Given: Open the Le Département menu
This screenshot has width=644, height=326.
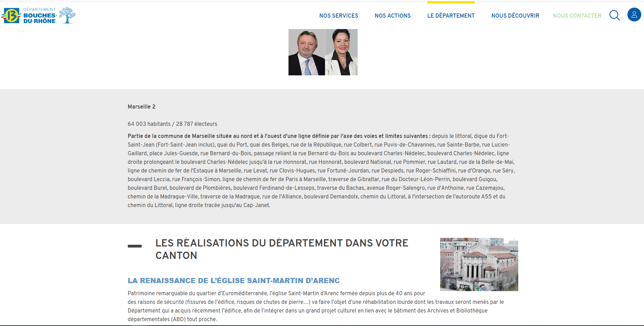Looking at the screenshot, I should (x=451, y=16).
